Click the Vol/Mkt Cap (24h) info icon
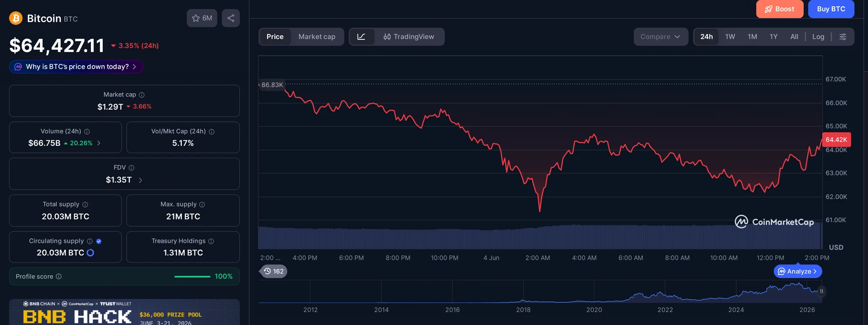Viewport: 868px width, 325px height. (212, 131)
